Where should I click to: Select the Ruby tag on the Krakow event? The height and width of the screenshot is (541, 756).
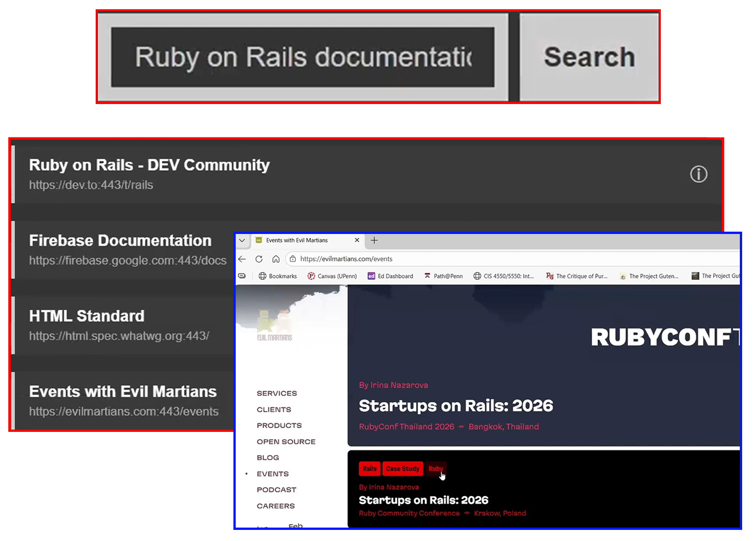(435, 468)
